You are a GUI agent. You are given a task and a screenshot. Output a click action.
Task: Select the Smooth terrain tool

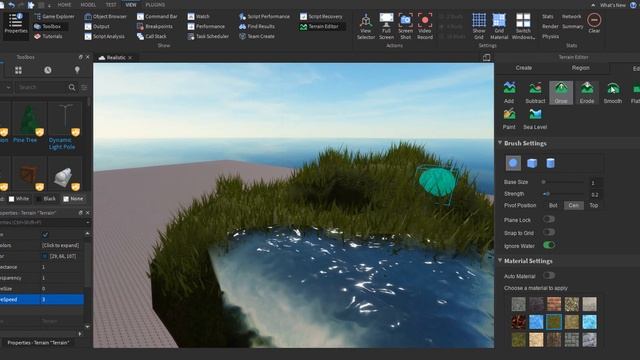click(x=613, y=92)
